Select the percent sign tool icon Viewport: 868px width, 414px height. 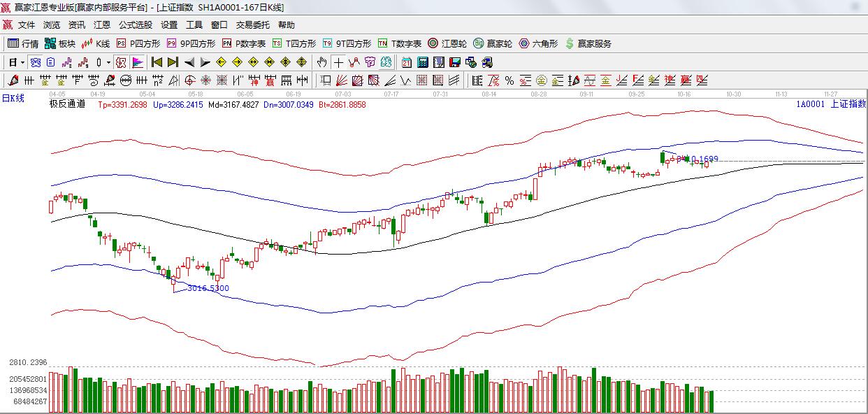pos(509,80)
